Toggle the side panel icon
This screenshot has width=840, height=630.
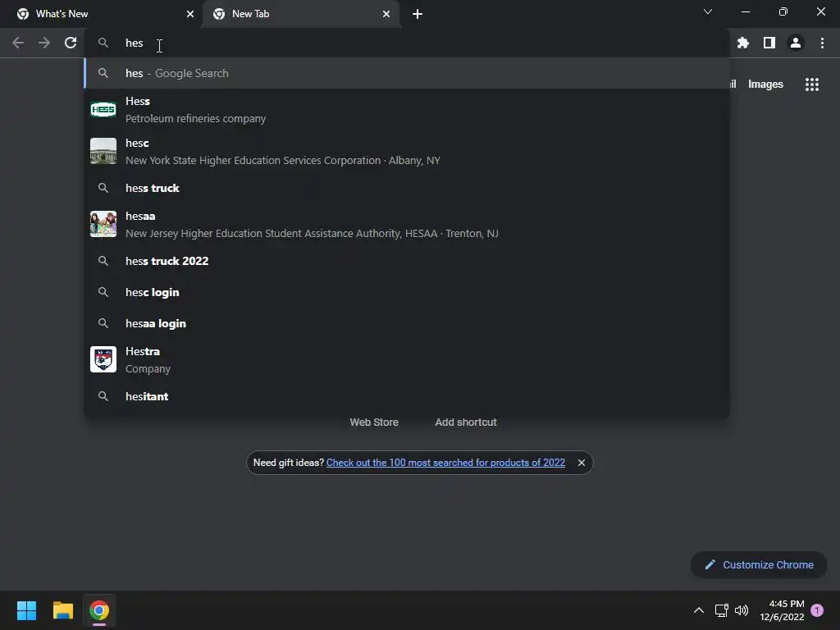(x=769, y=43)
